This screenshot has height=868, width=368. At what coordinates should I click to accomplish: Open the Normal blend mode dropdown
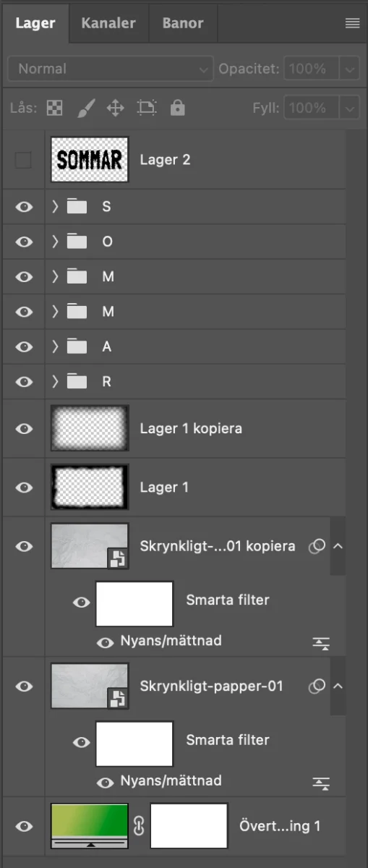click(x=111, y=69)
